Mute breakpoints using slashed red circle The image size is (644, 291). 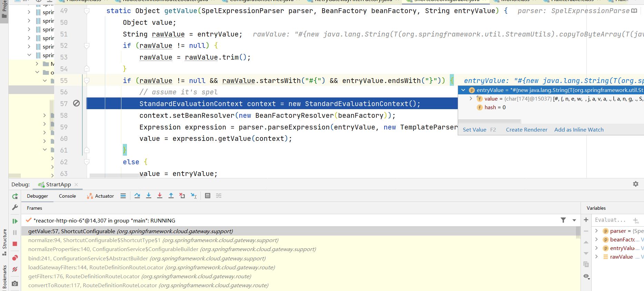click(x=15, y=269)
